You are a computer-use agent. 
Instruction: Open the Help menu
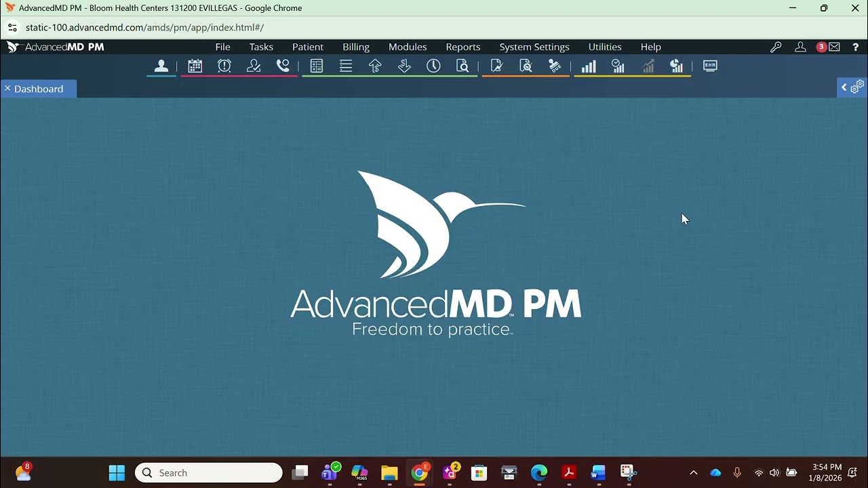click(x=651, y=47)
